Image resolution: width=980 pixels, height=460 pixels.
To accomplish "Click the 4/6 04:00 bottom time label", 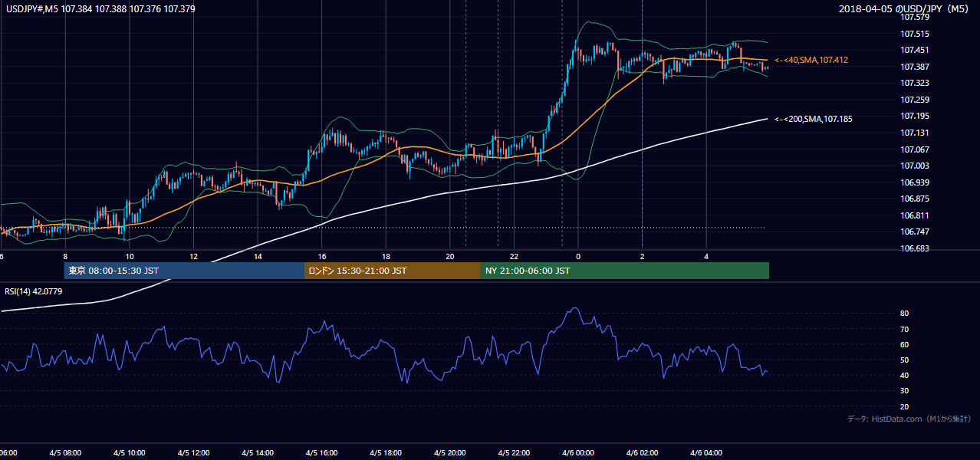I will click(x=706, y=453).
